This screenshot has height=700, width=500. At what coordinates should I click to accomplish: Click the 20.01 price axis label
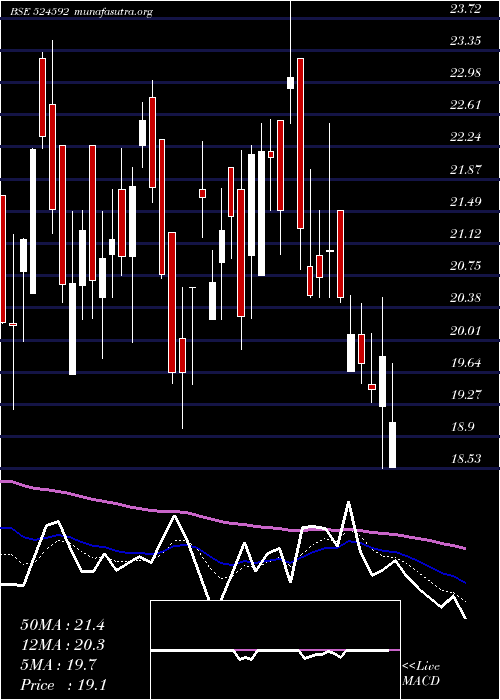pyautogui.click(x=465, y=330)
